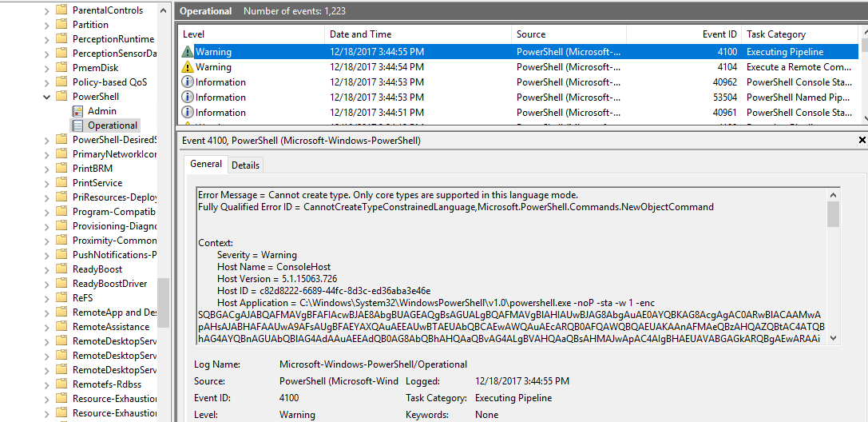Click information icon of Event 40962 row
The width and height of the screenshot is (868, 422).
[188, 82]
